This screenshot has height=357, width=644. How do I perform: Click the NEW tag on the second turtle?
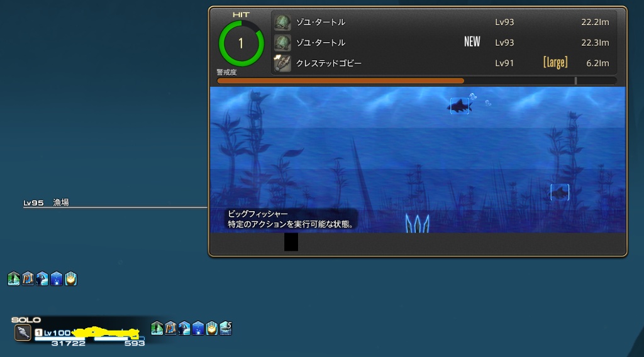click(472, 42)
